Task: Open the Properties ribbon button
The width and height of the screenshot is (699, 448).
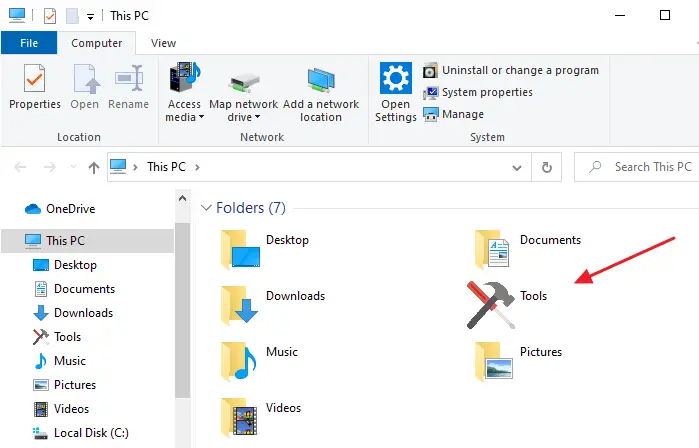Action: [35, 87]
